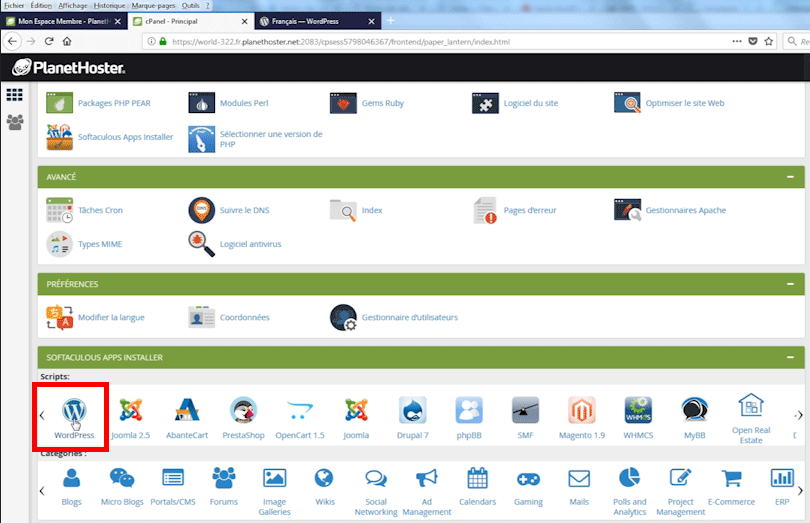Open Optimiser le site Web link
Screen dimensions: 810x523
coord(685,103)
